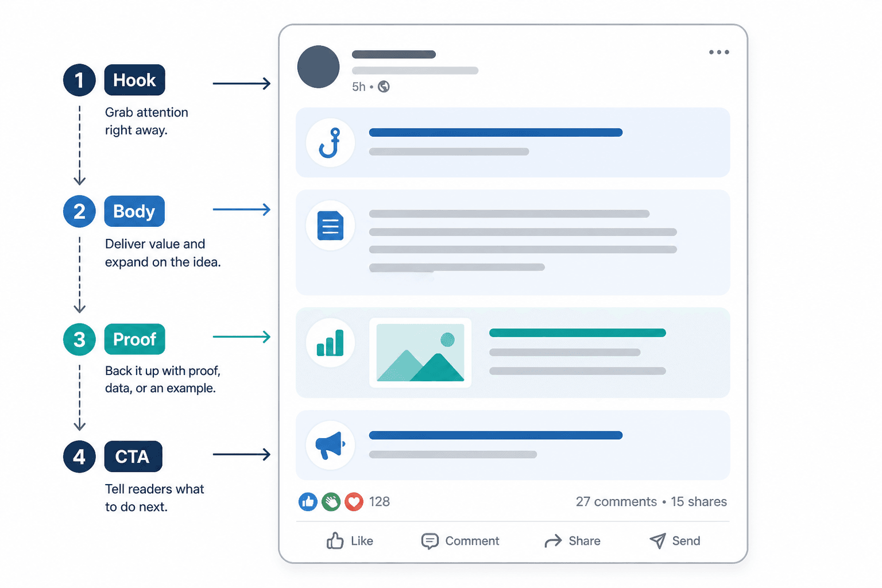This screenshot has width=882, height=588.
Task: Click the green clapping reaction icon
Action: [331, 502]
